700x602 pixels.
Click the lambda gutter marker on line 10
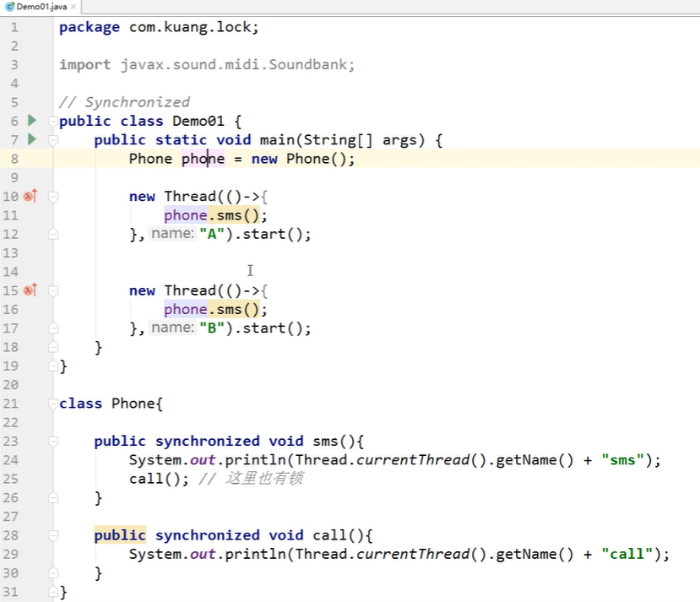pos(30,196)
